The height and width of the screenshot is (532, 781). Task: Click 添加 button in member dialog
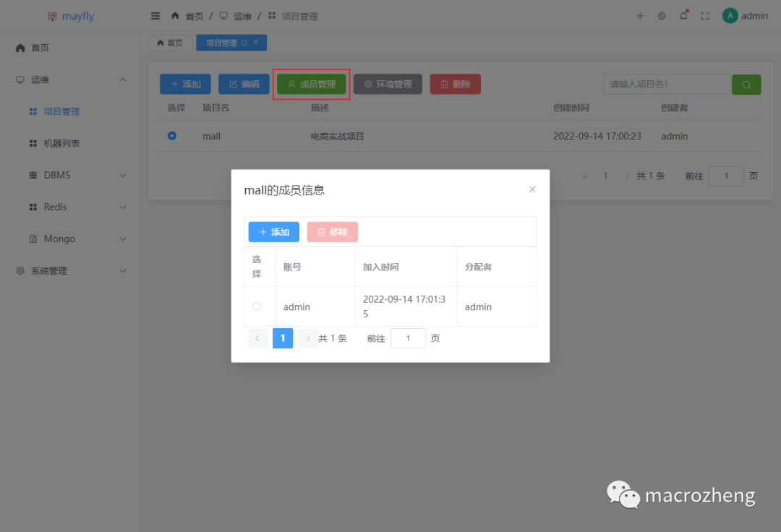273,232
